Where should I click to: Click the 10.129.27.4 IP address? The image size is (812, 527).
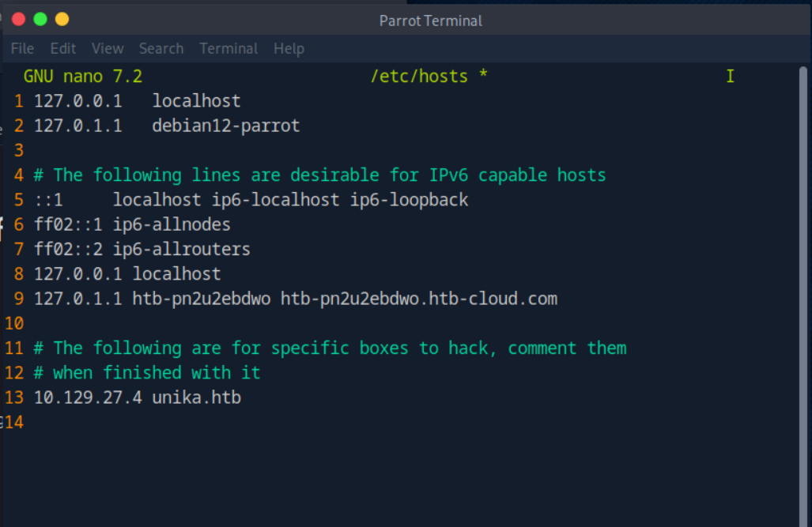(x=88, y=397)
